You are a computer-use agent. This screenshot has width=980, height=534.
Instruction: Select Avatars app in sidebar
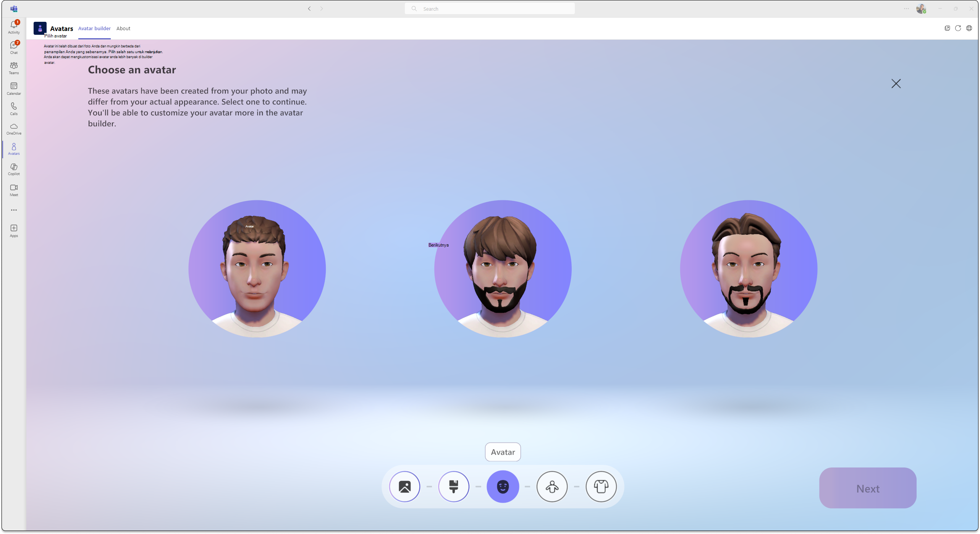14,149
